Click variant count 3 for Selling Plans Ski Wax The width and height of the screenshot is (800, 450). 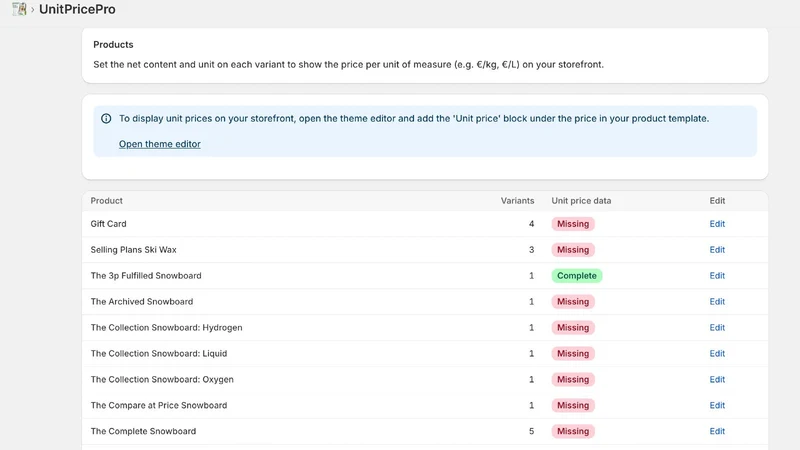point(531,249)
